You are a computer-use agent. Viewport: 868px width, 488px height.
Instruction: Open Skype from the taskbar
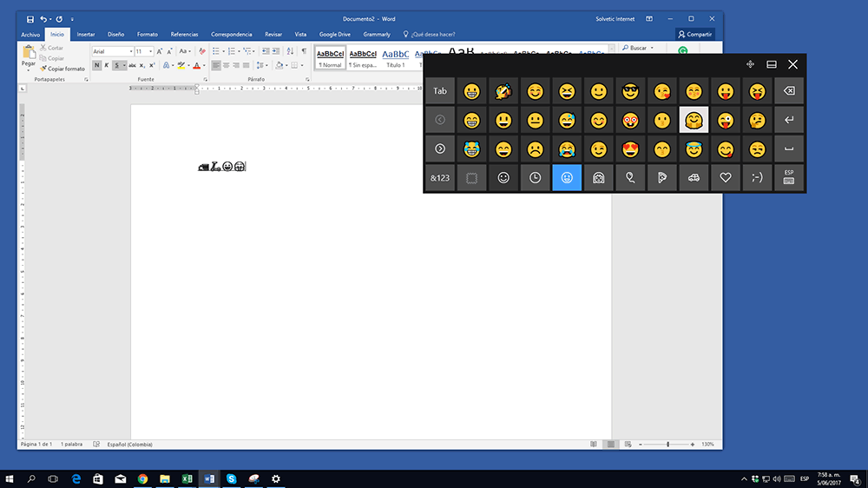(x=232, y=479)
